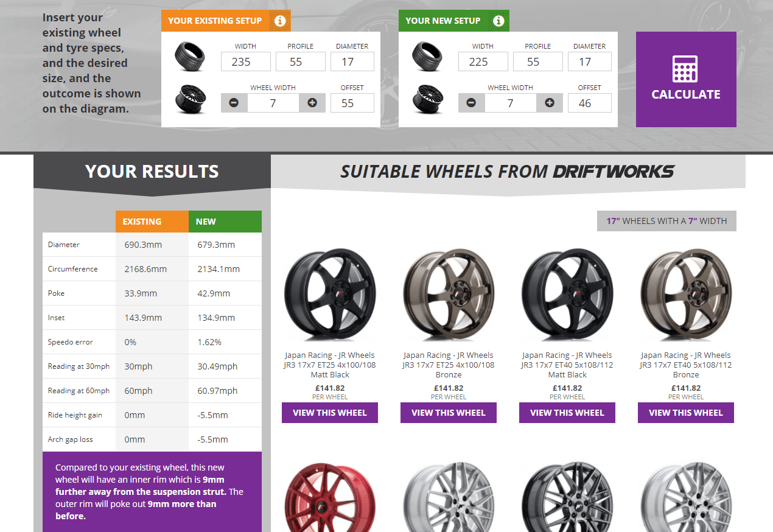
Task: Edit the new wheel width value
Action: click(511, 103)
